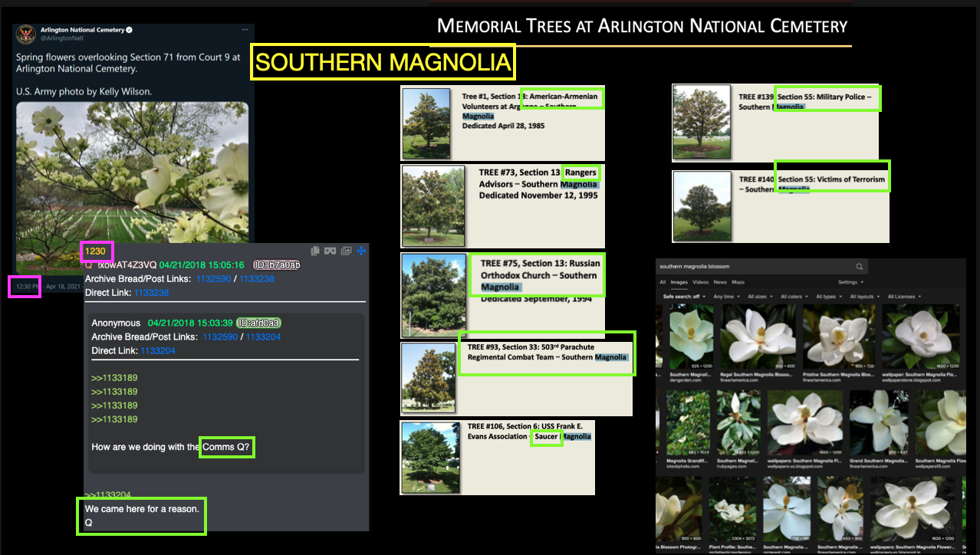Click the image gallery icon on Q post

coord(346,251)
